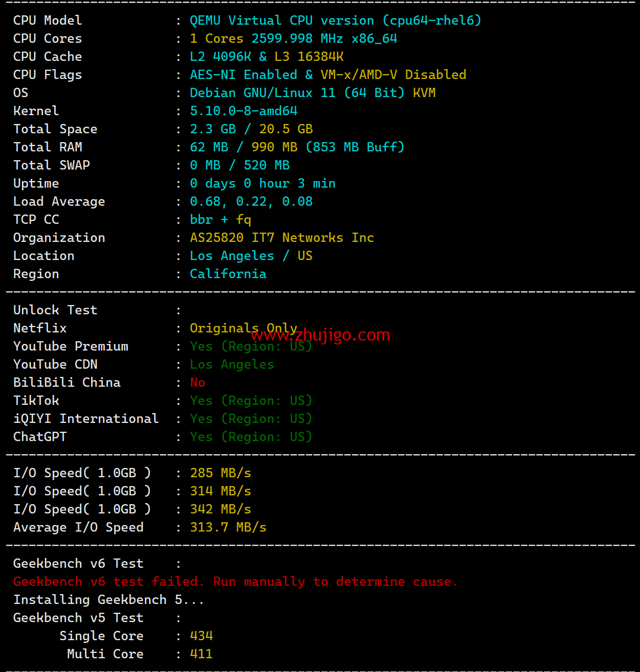Click the www.zhujigo.com watermark link
Image resolution: width=640 pixels, height=672 pixels.
[x=321, y=335]
